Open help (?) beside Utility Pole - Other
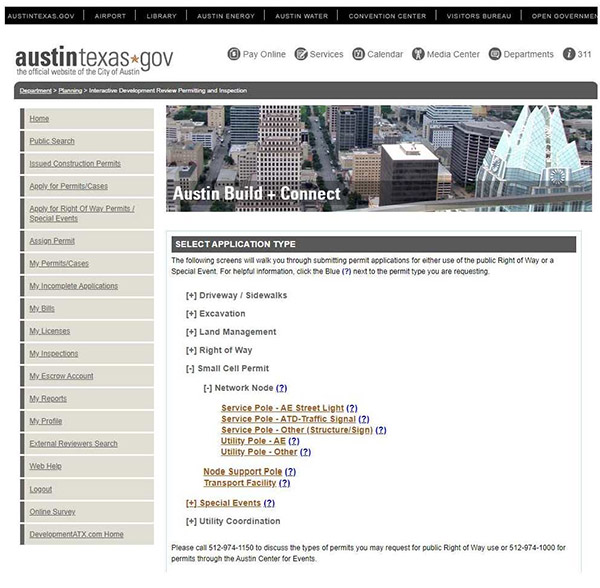The height and width of the screenshot is (588, 600). tap(305, 452)
